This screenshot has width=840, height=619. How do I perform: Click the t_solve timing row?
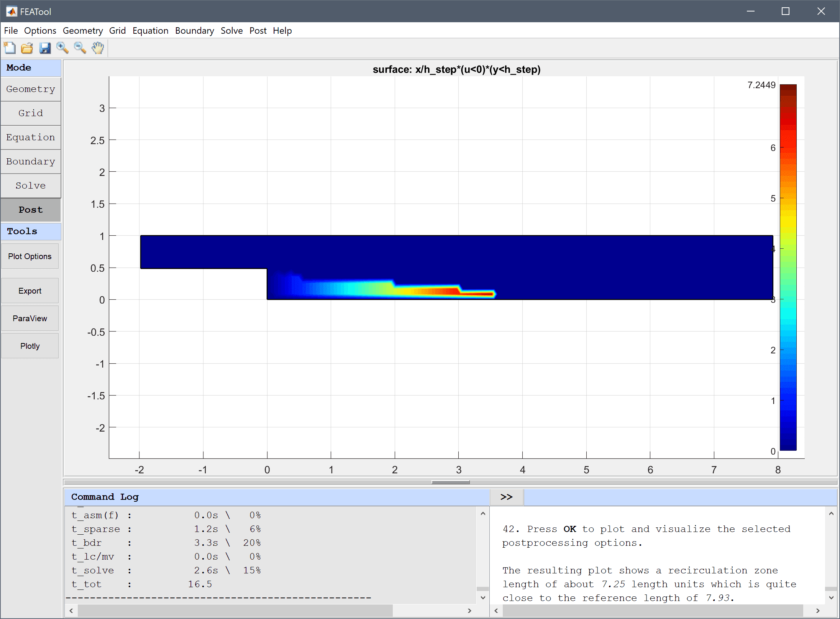coord(166,570)
